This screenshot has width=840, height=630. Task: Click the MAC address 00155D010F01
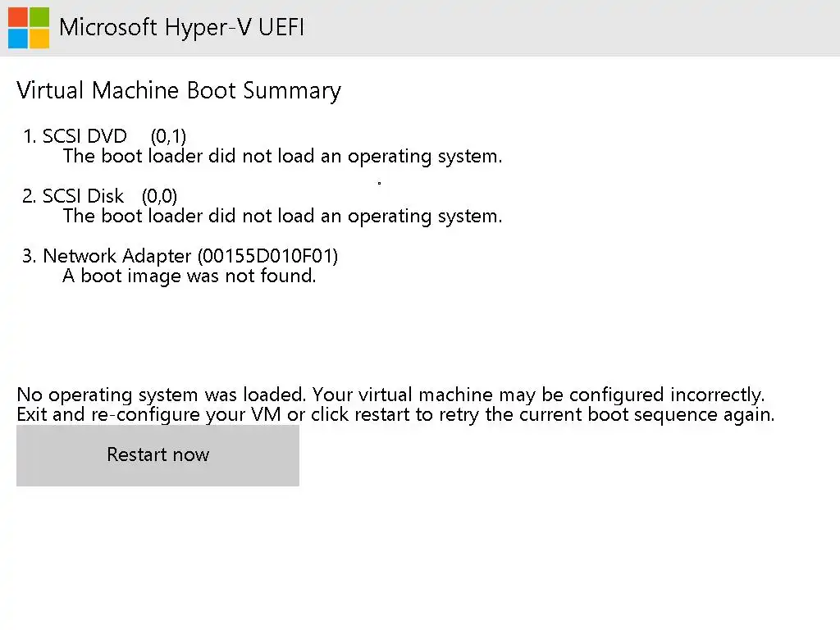point(267,256)
